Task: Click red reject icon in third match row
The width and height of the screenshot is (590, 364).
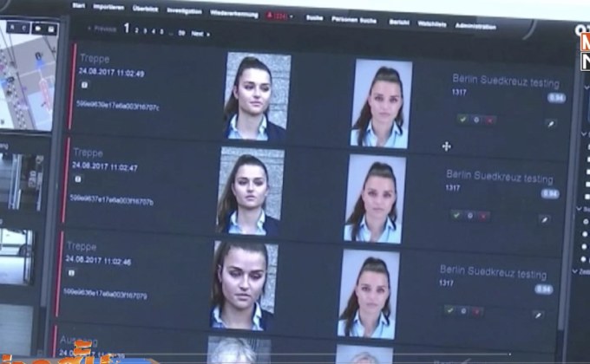Action: 477,309
